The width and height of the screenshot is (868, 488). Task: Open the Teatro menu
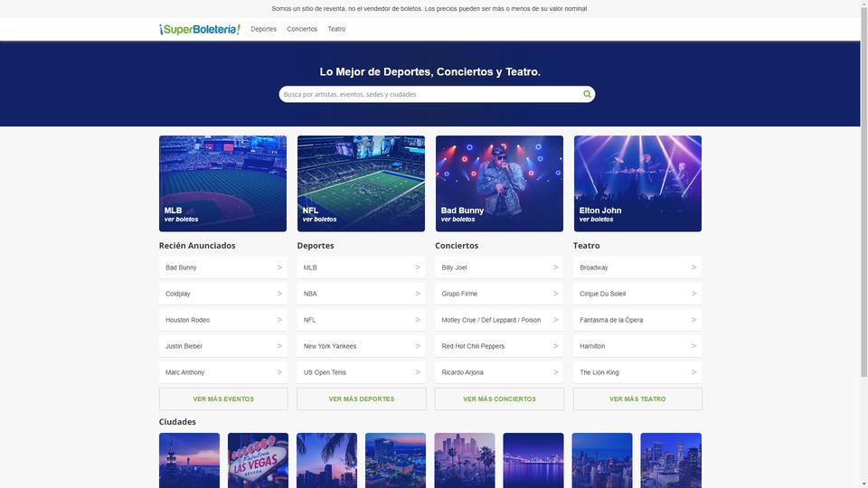336,29
